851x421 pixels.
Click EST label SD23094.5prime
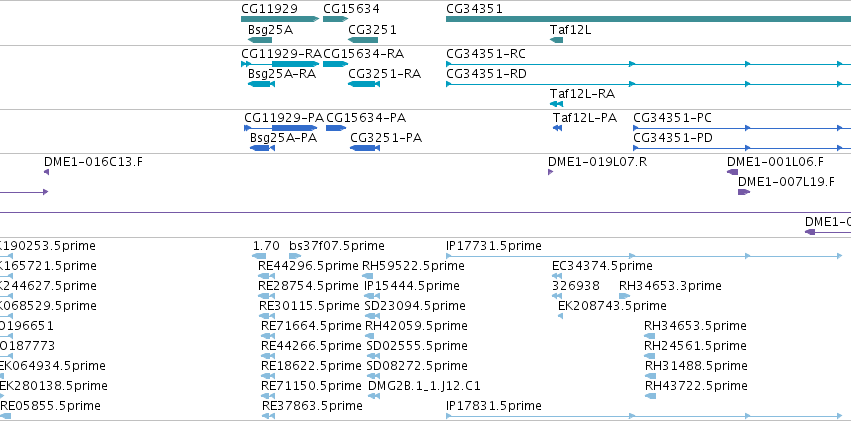pyautogui.click(x=415, y=306)
